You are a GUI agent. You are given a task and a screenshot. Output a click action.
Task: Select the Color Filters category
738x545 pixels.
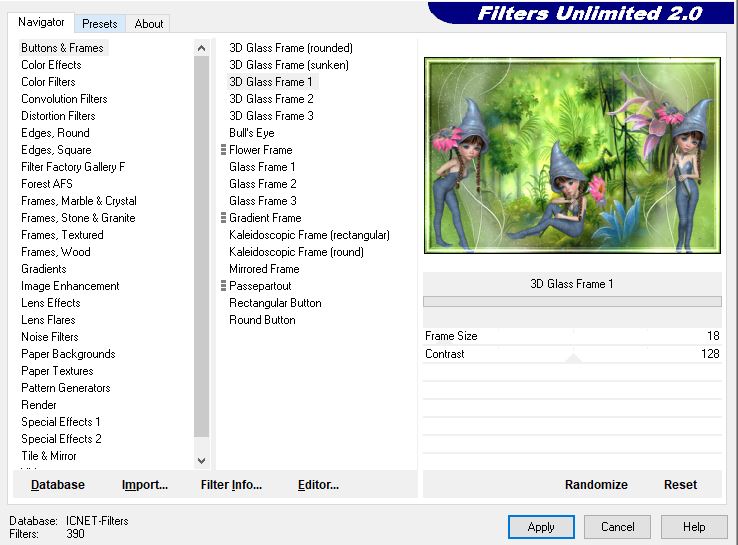[x=48, y=81]
